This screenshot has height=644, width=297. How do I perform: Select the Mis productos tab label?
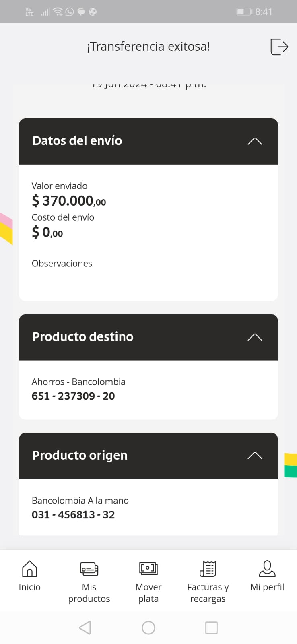click(x=89, y=593)
